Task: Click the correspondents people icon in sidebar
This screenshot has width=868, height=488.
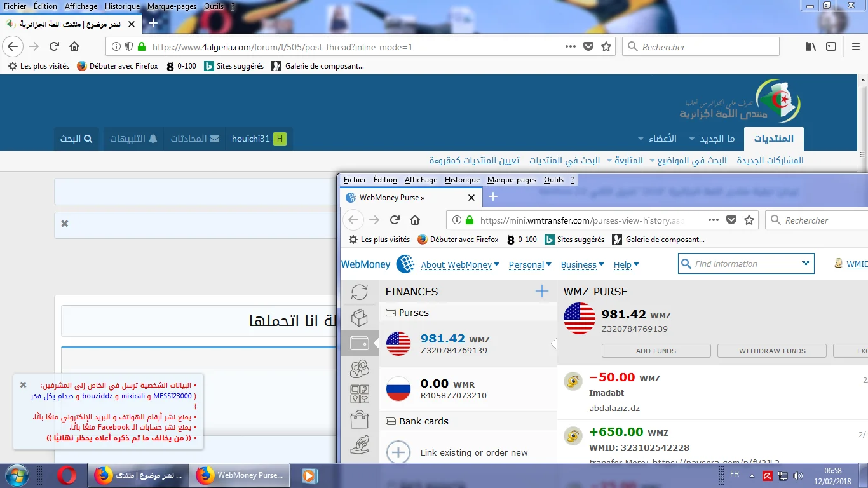Action: pyautogui.click(x=360, y=369)
